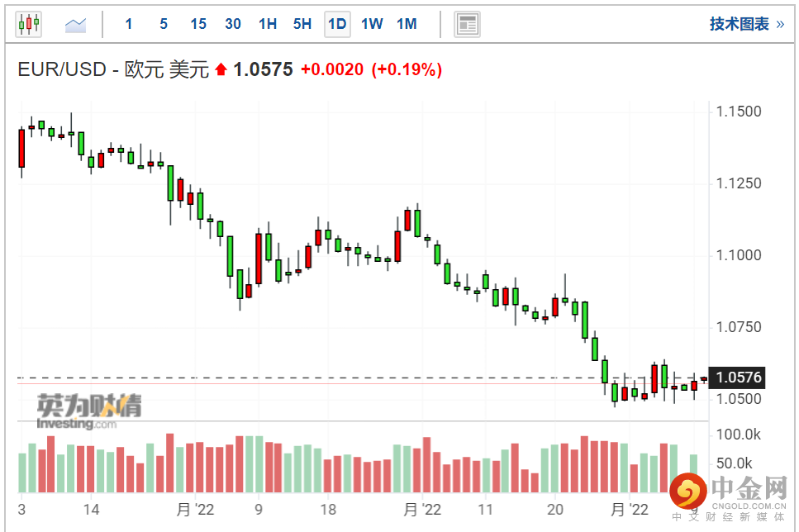Click the EUR/USD - 欧元 美元 title

point(113,70)
